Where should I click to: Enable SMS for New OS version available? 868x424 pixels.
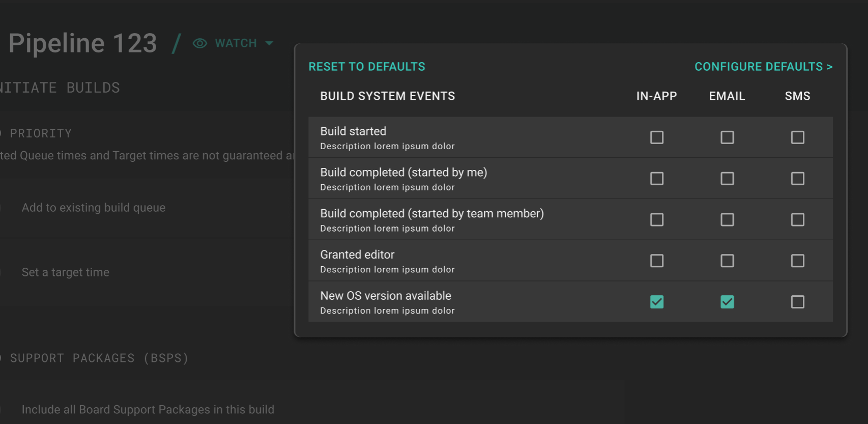coord(797,302)
